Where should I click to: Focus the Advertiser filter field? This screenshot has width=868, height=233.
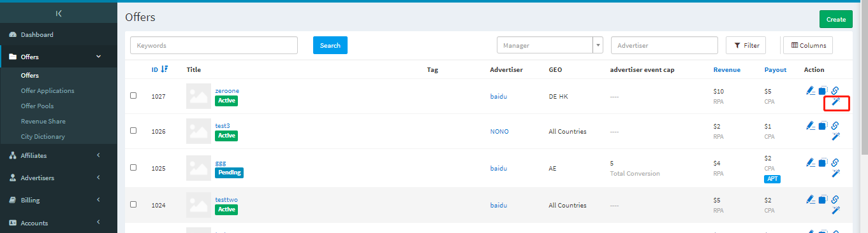point(664,45)
